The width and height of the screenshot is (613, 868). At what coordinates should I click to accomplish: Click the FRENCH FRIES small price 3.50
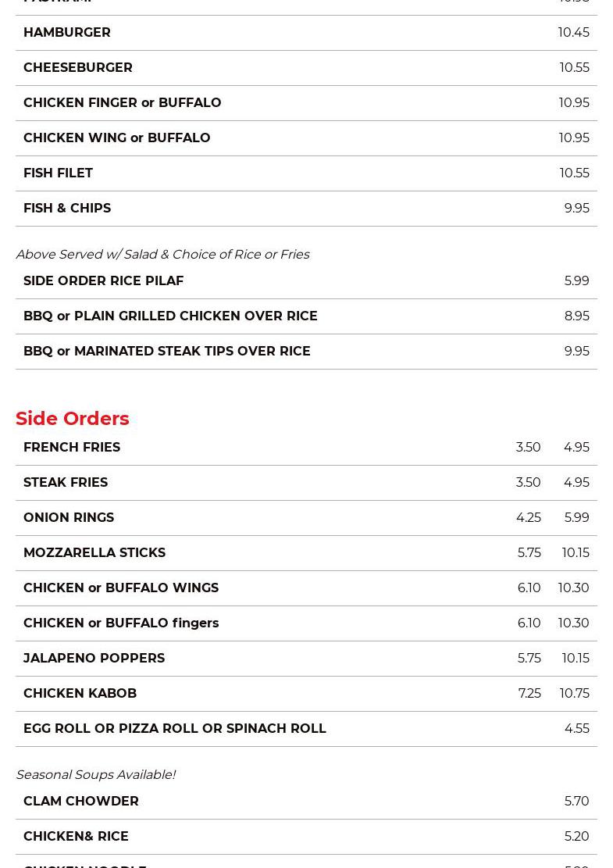[x=528, y=448]
